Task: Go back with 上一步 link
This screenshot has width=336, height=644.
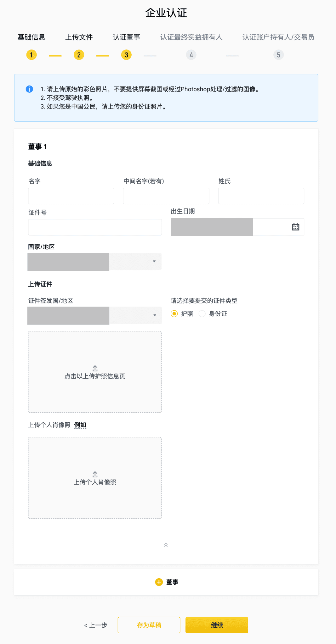Action: [x=96, y=625]
